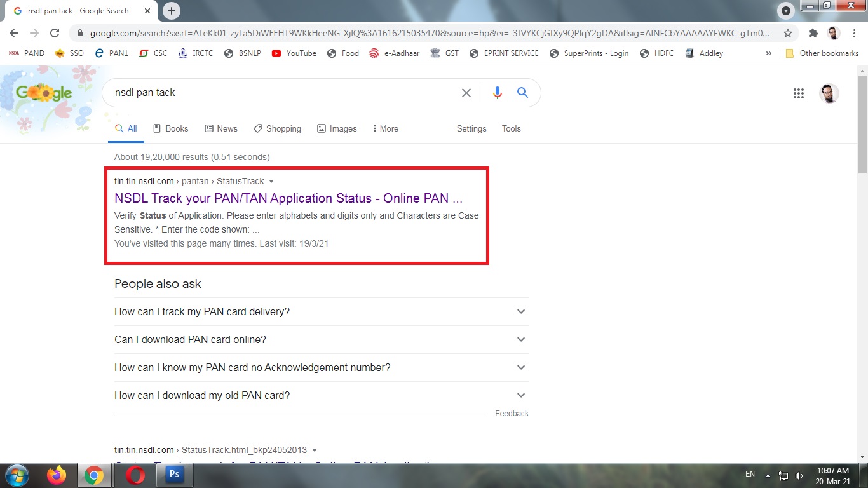This screenshot has height=488, width=868.
Task: Open the HDFC bookmark
Action: point(656,53)
